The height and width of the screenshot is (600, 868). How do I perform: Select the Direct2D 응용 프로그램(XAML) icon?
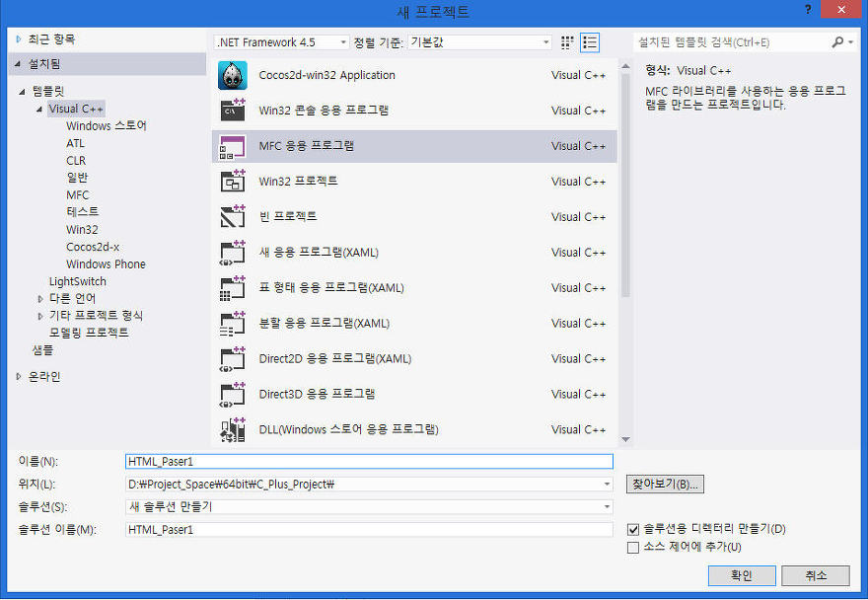[x=233, y=358]
